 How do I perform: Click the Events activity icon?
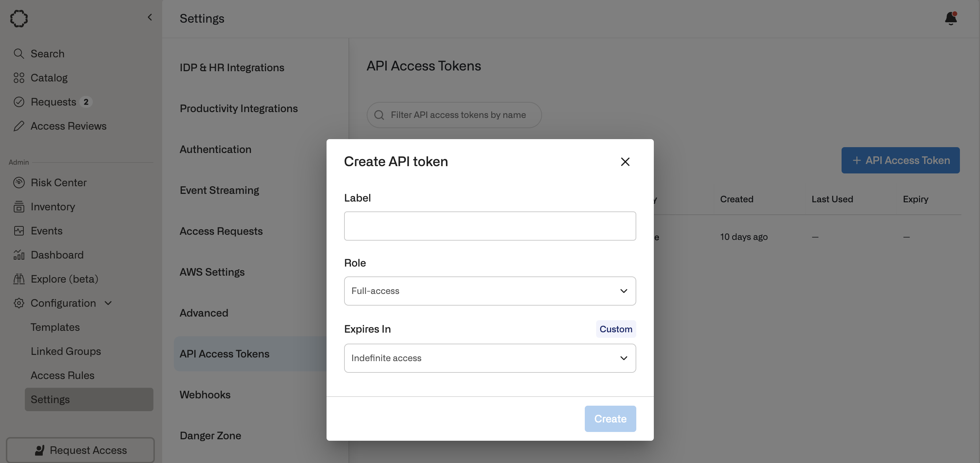click(19, 231)
